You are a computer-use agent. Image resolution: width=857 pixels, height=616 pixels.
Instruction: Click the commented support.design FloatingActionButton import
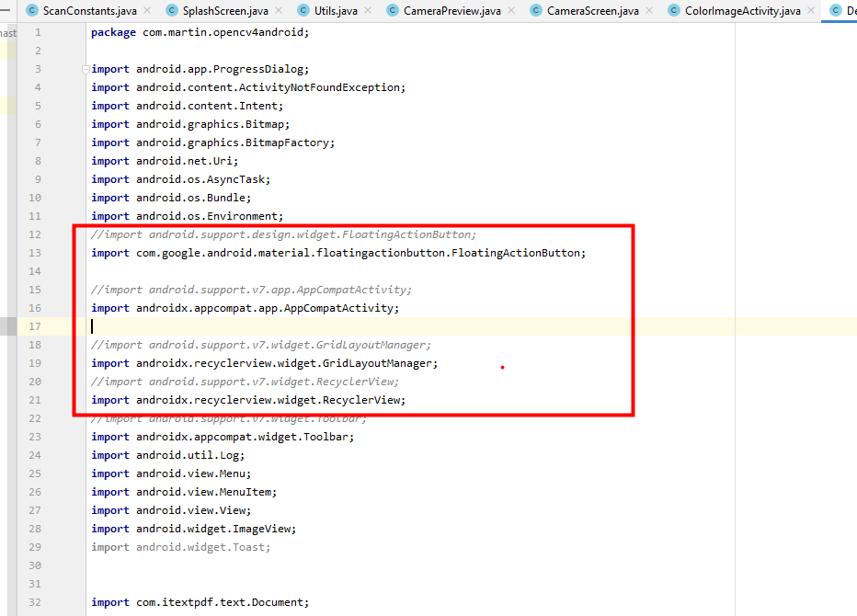click(x=283, y=234)
